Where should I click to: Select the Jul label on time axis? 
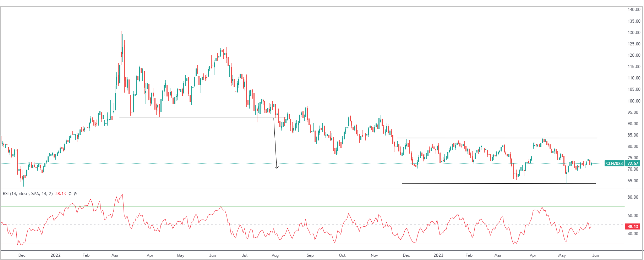coord(245,255)
